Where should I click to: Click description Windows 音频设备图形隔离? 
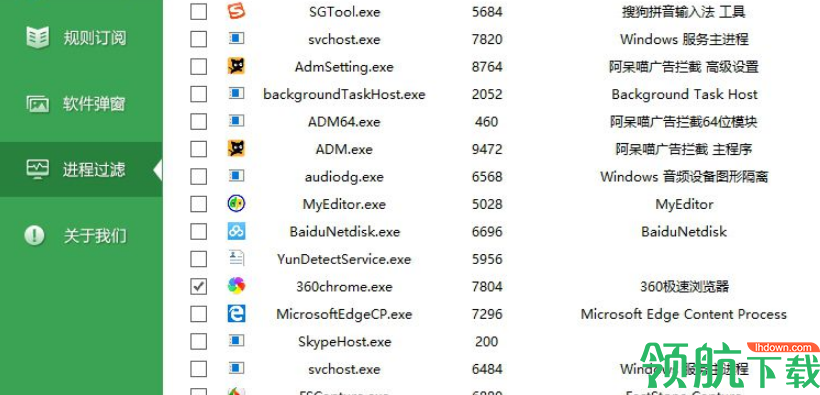pyautogui.click(x=684, y=177)
